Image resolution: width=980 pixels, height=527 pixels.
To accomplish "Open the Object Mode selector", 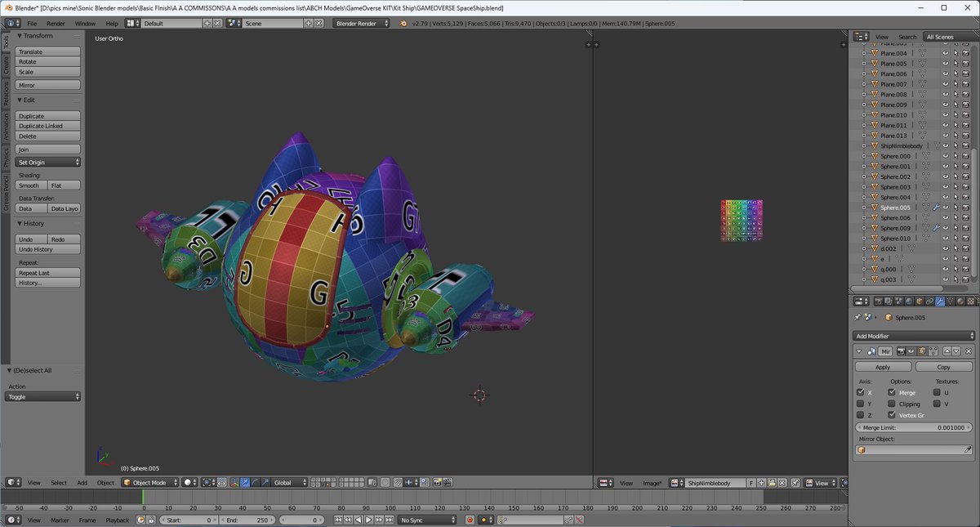I will click(149, 482).
